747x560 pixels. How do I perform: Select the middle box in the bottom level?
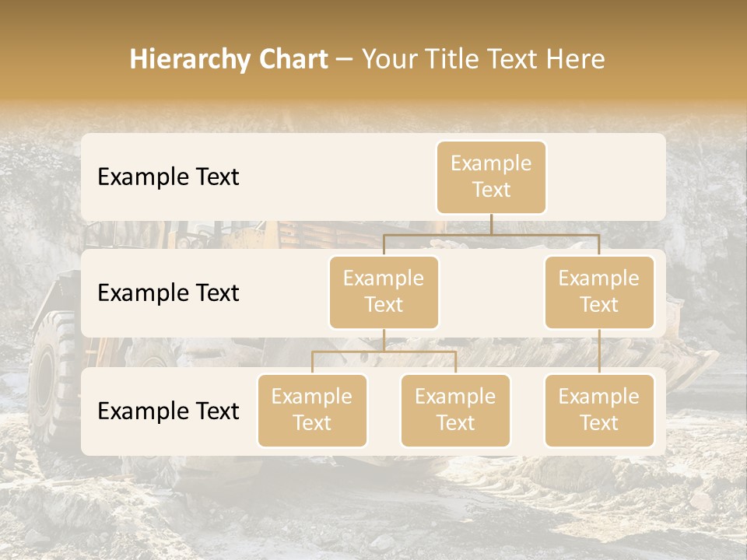coord(455,411)
